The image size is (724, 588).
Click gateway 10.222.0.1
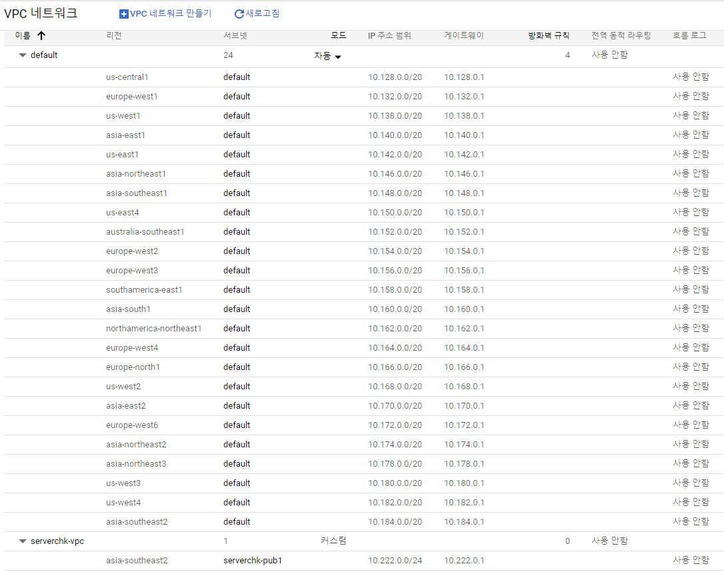click(x=464, y=561)
